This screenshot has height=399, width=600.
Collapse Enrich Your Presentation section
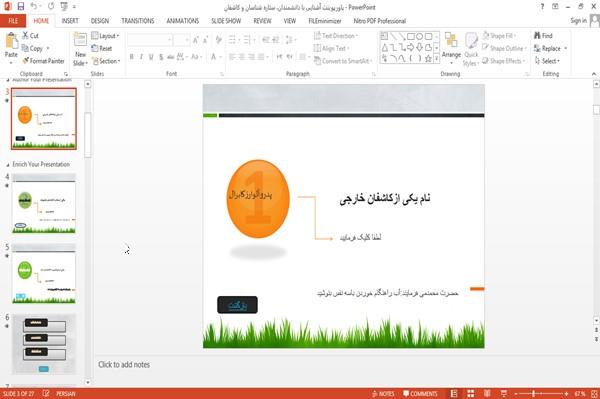pos(8,164)
